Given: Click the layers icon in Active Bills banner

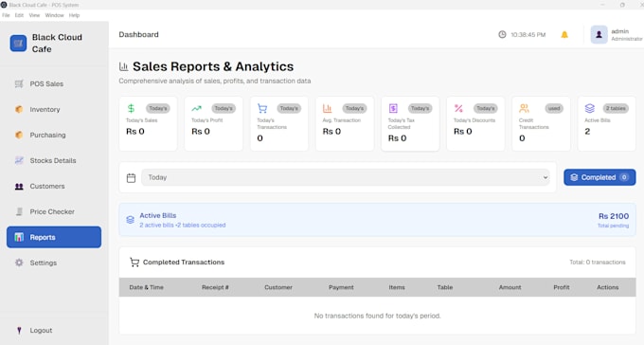Looking at the screenshot, I should point(130,220).
